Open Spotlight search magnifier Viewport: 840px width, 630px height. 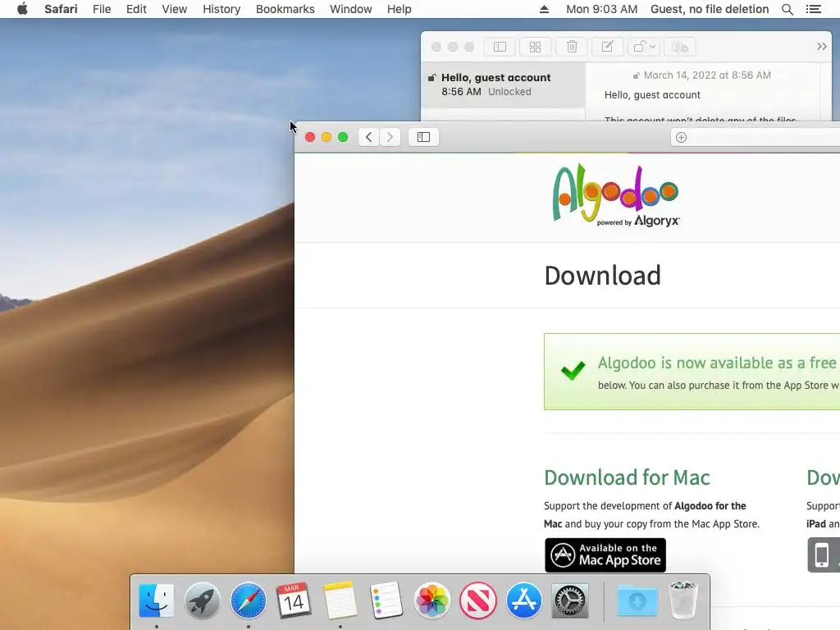[787, 9]
